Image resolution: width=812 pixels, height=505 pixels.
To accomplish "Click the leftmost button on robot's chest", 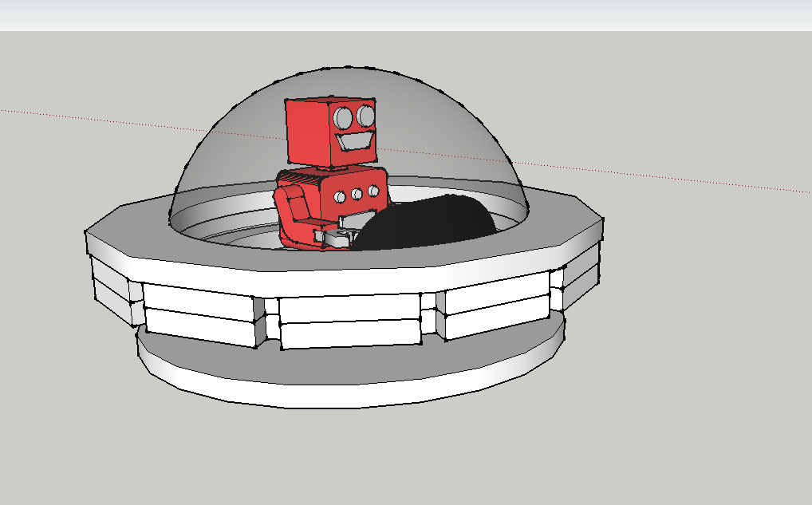I will pyautogui.click(x=341, y=196).
